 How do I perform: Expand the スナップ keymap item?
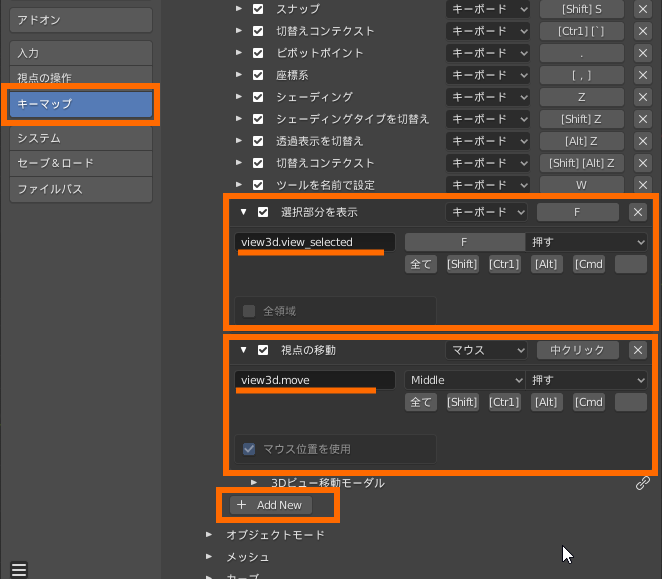point(239,8)
